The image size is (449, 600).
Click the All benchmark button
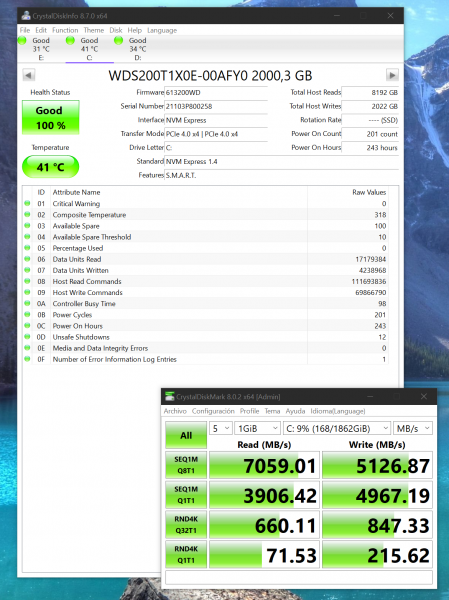186,435
